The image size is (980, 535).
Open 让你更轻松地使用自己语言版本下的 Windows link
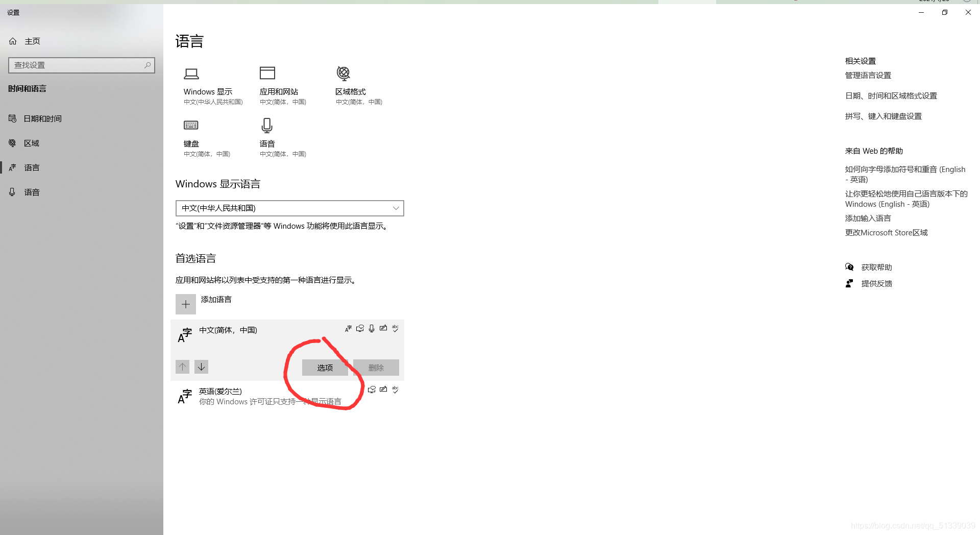point(906,199)
